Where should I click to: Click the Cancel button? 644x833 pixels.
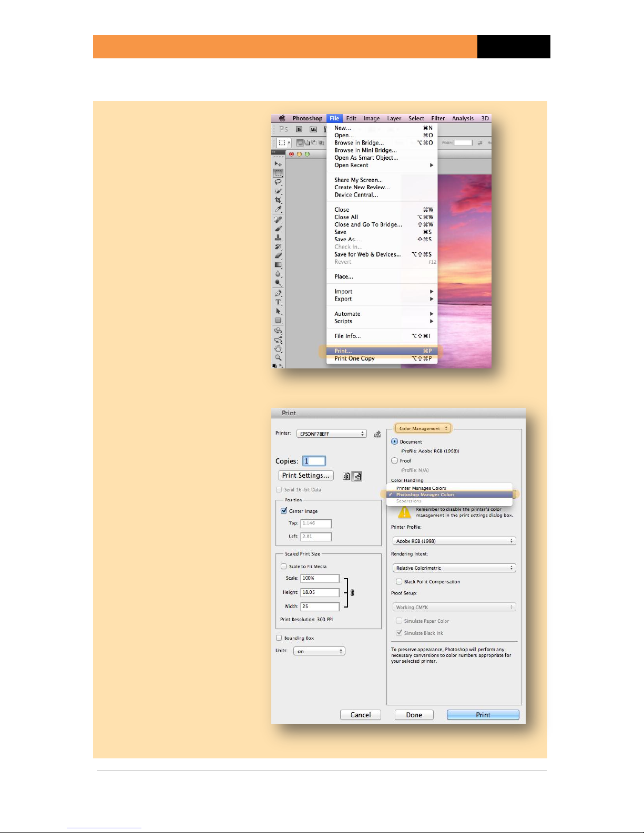(361, 715)
